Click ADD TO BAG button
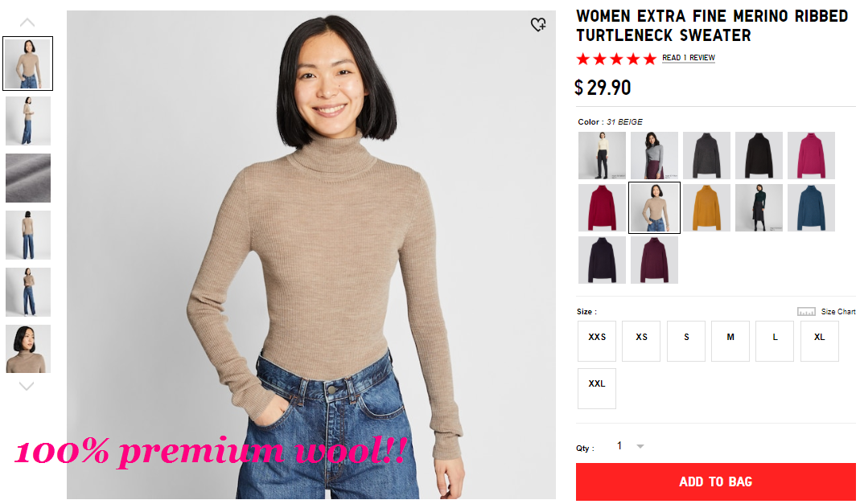 (716, 481)
